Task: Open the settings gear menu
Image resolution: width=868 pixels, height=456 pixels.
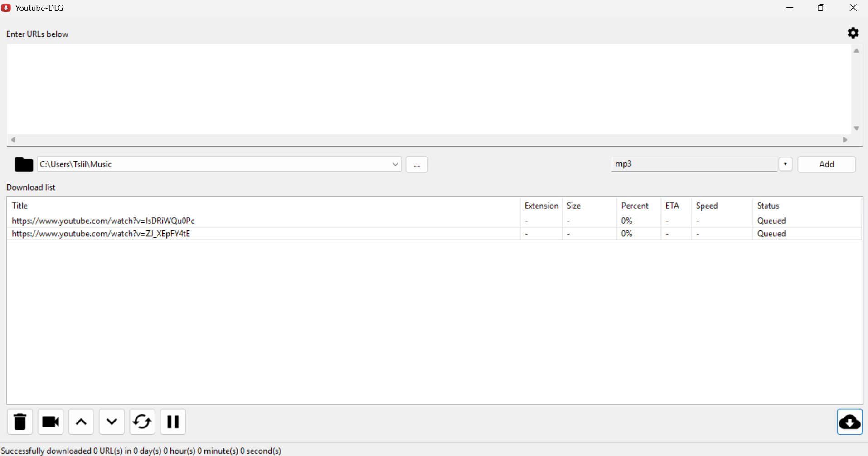Action: point(853,33)
